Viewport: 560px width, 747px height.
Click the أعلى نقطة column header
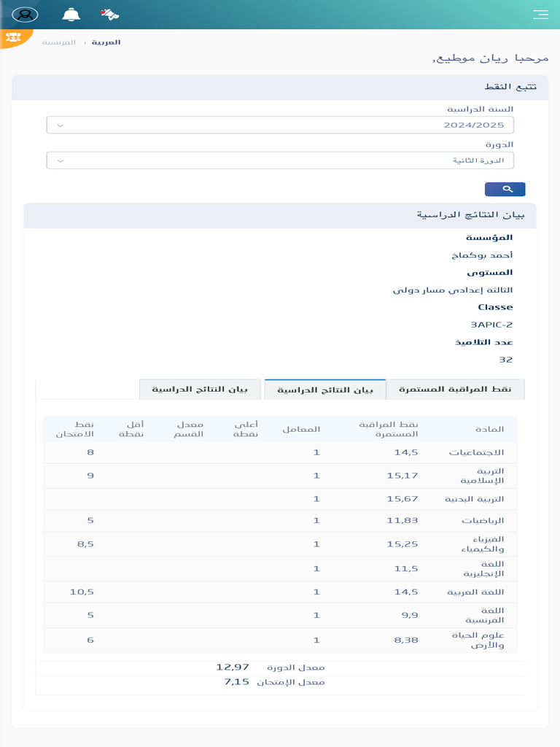click(x=246, y=429)
